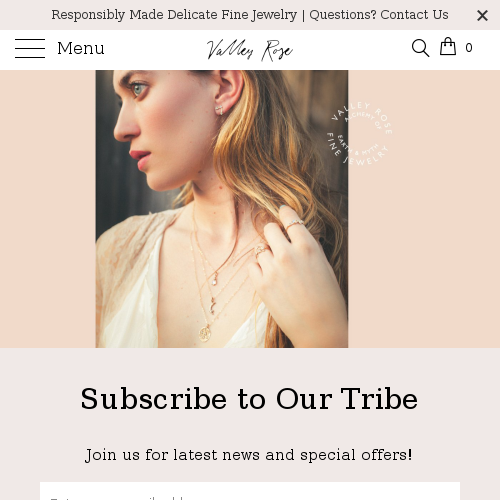Click the ring on the model's finger

point(295,225)
